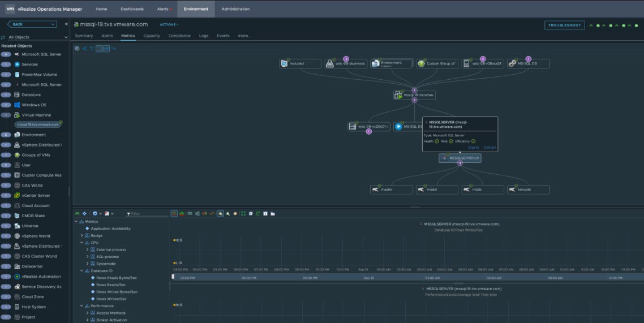
Task: Click the Custom Group node
Action: tap(437, 63)
